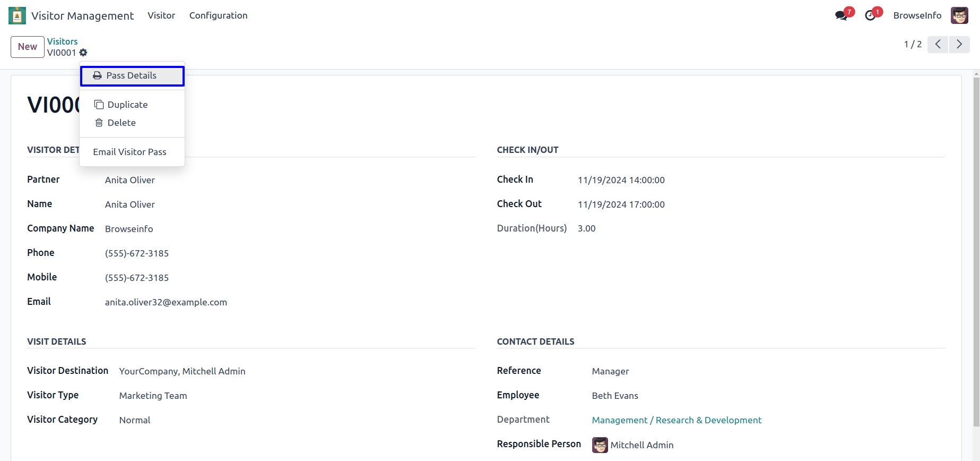Go to the next visitor record

pos(959,45)
